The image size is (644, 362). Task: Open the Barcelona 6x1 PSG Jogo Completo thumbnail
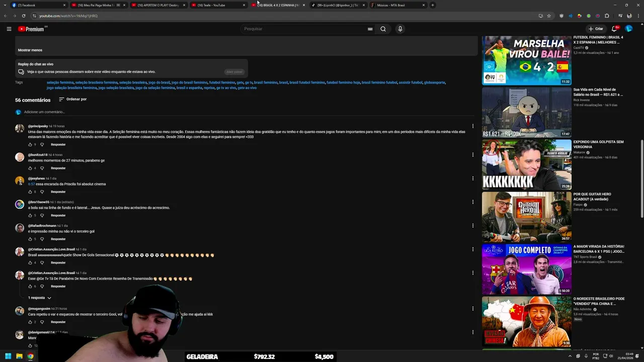pyautogui.click(x=526, y=269)
